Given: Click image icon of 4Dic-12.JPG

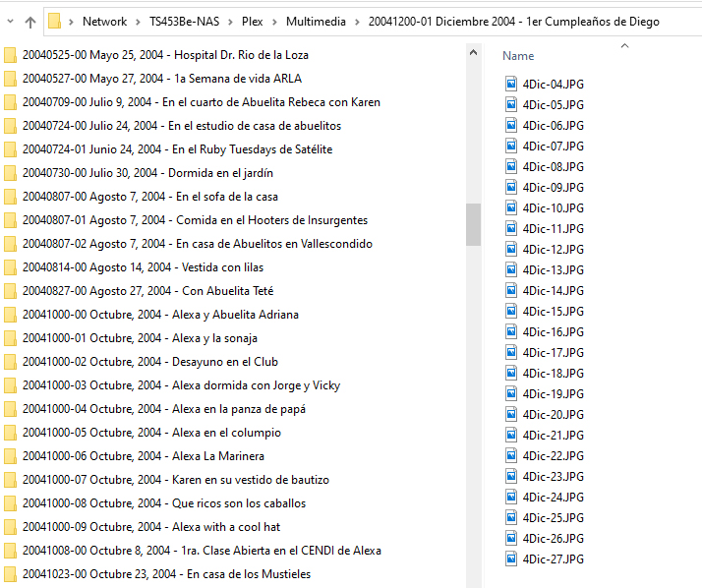Looking at the screenshot, I should pyautogui.click(x=511, y=249).
